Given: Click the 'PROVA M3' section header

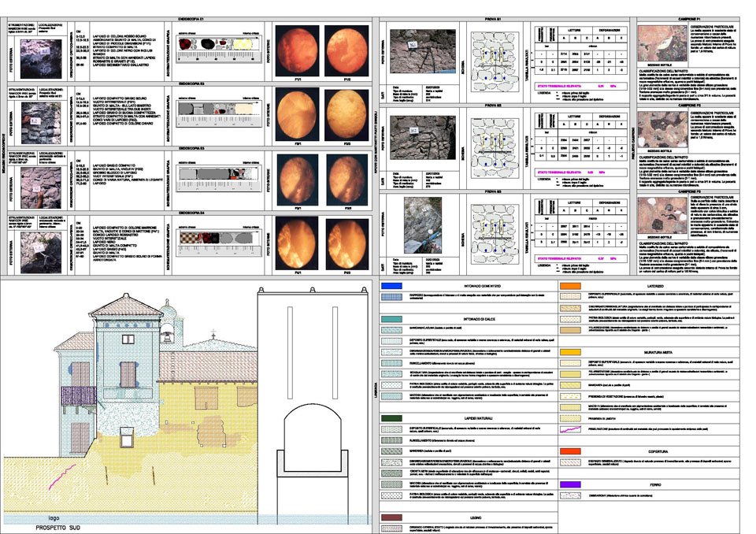Looking at the screenshot, I should [x=493, y=191].
